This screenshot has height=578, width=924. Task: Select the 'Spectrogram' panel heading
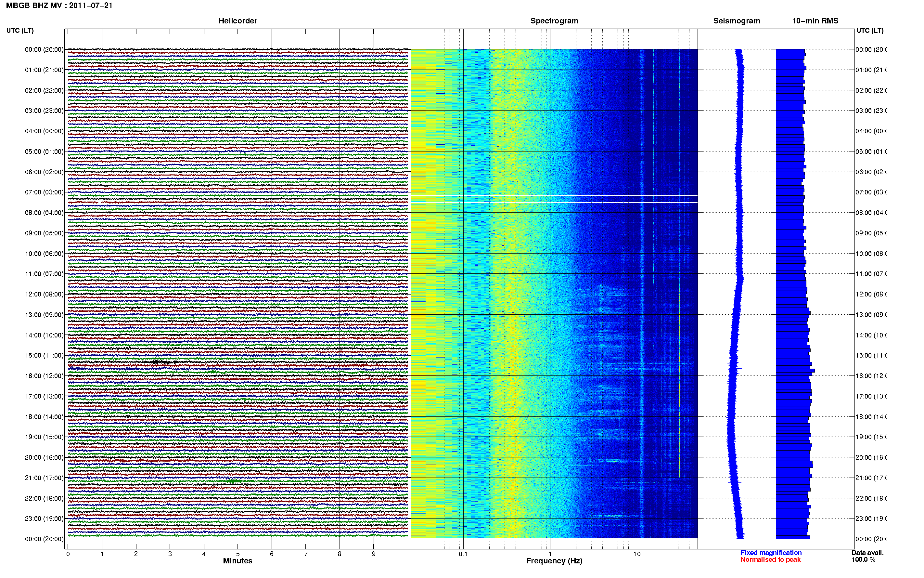[554, 21]
